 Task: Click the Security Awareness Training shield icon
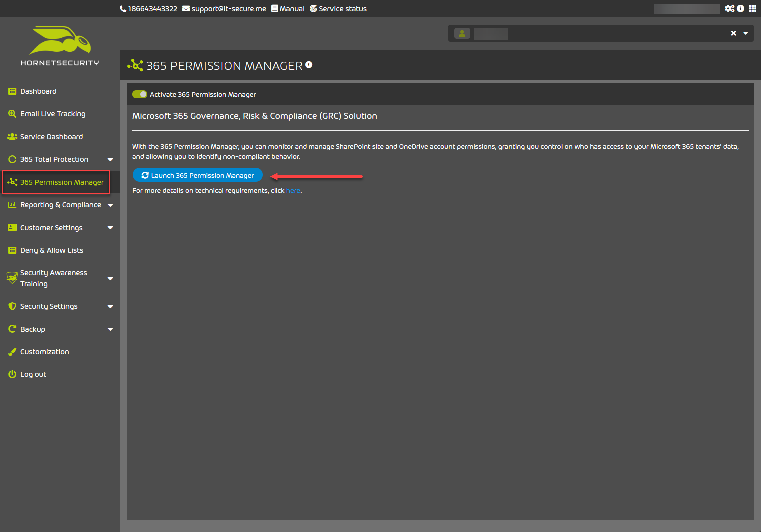pyautogui.click(x=12, y=278)
